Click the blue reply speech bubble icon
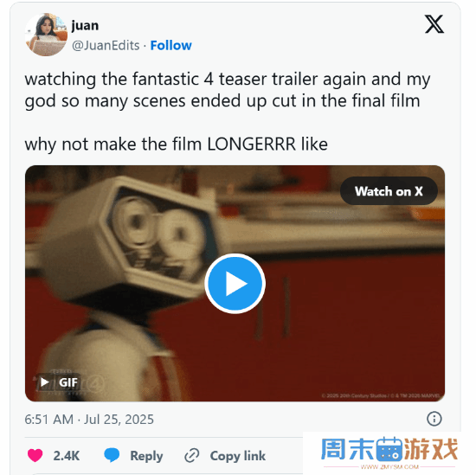 click(x=112, y=455)
